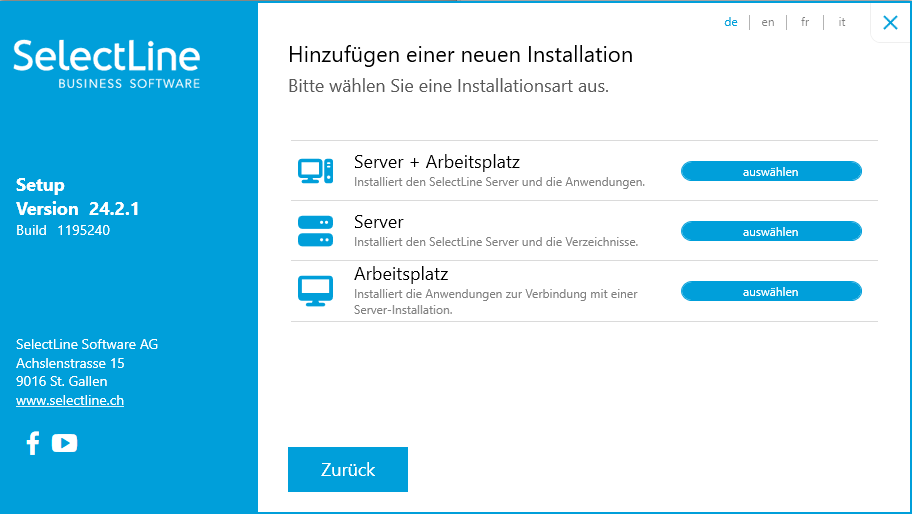The height and width of the screenshot is (514, 912).
Task: Open the www.selectline.ch link
Action: (70, 400)
